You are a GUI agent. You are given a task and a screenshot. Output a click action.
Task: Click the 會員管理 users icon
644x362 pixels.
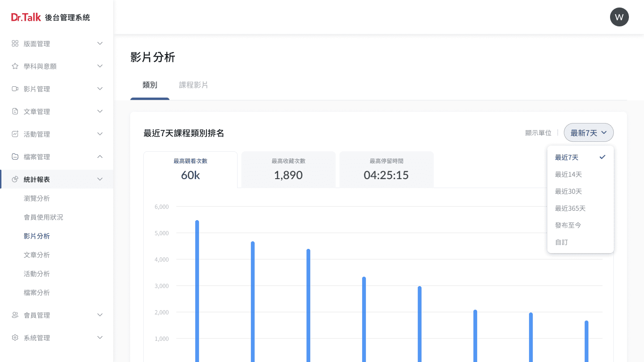coord(15,315)
